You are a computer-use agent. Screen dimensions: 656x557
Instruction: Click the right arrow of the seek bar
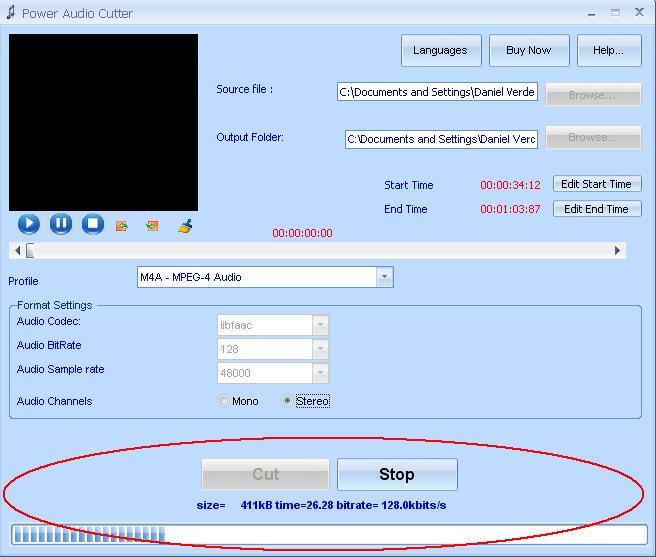[x=618, y=251]
